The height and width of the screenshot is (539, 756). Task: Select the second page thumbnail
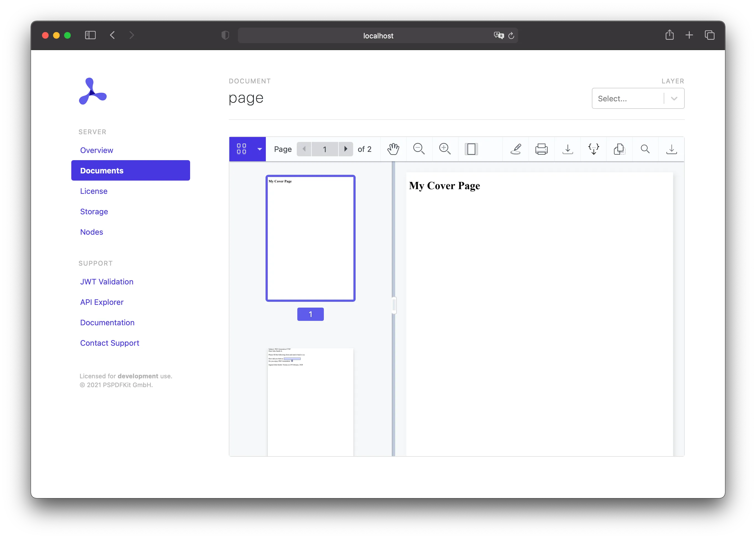[x=310, y=398]
